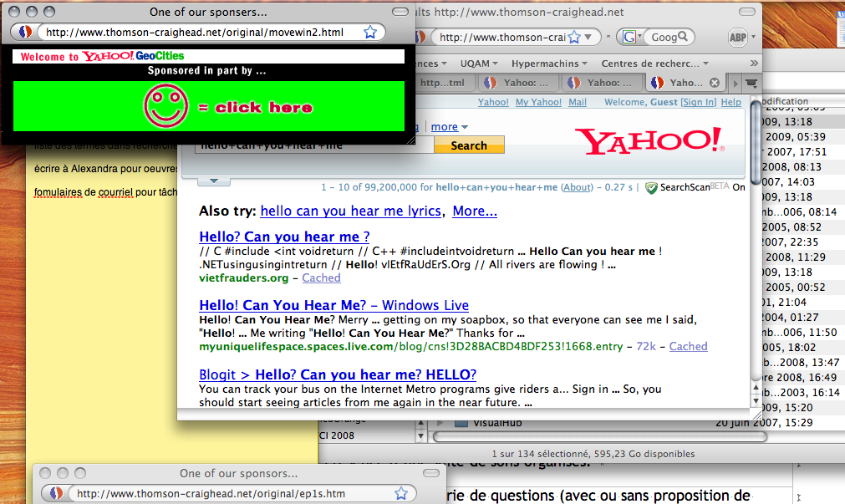Close the active Yaho... tab
This screenshot has height=504, width=845.
[715, 83]
